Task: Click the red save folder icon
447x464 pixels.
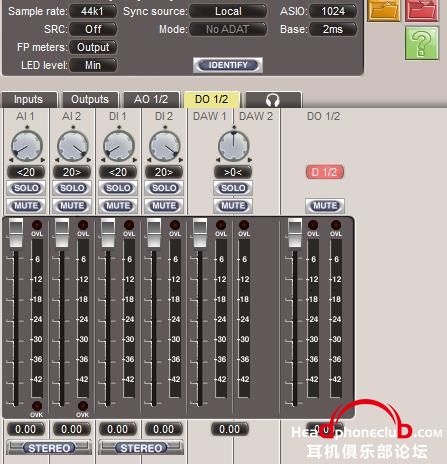Action: [422, 10]
